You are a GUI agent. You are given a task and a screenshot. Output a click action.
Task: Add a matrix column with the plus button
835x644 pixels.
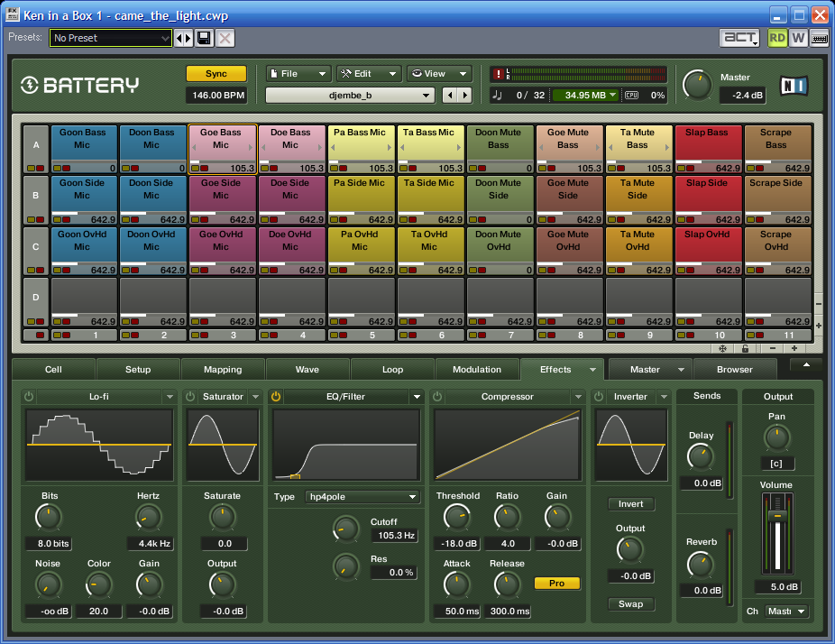point(794,348)
